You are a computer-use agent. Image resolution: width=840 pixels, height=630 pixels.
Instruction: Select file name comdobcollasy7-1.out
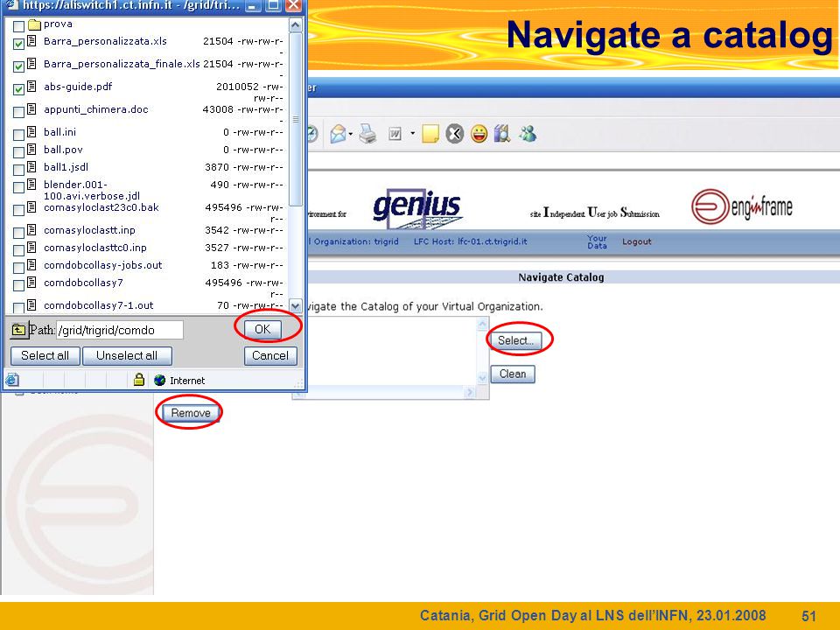(x=99, y=305)
